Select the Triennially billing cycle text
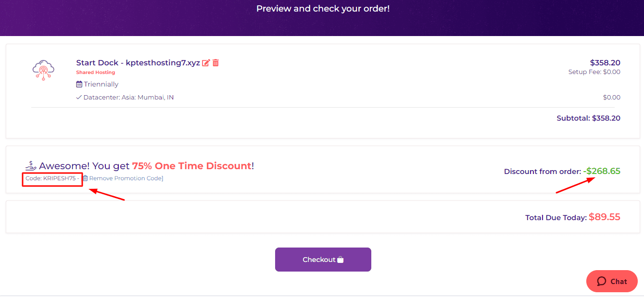The height and width of the screenshot is (298, 644). coord(101,84)
